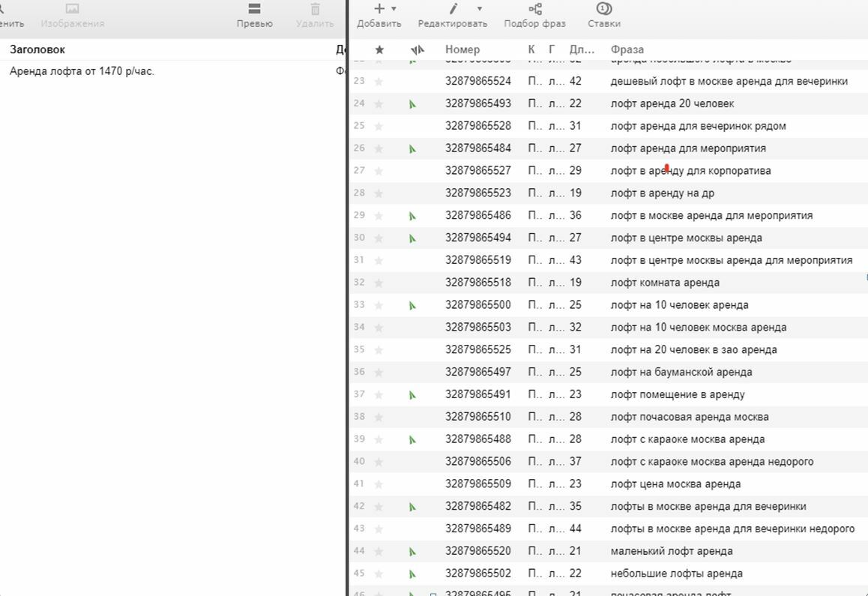
Task: Select phrase 'лофт в центре москвы аренда'
Action: pyautogui.click(x=687, y=238)
